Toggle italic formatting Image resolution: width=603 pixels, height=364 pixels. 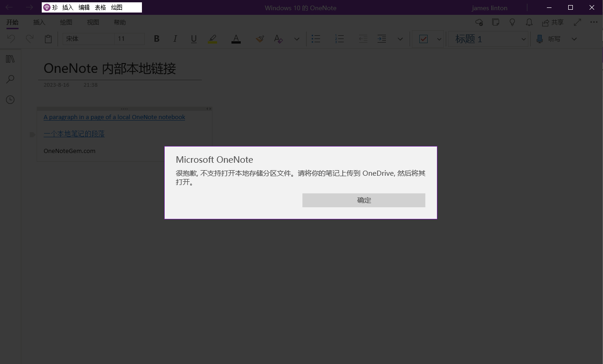[175, 39]
